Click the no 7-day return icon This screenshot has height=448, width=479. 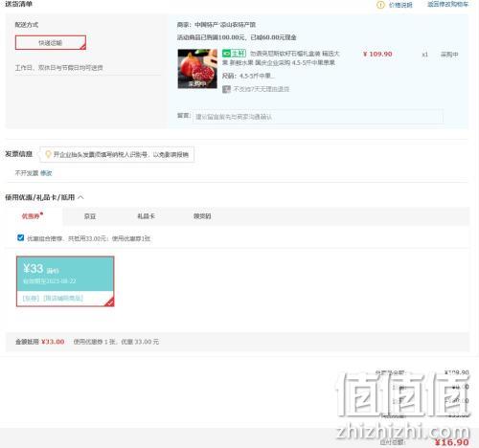[226, 89]
